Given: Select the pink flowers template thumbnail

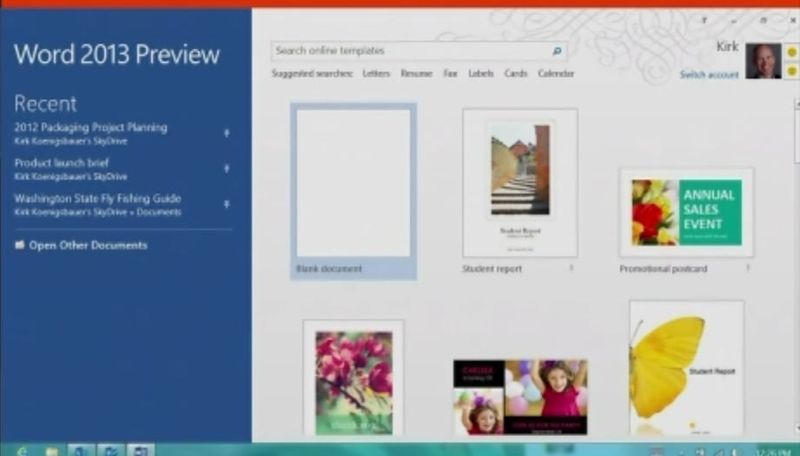Looking at the screenshot, I should pyautogui.click(x=354, y=378).
